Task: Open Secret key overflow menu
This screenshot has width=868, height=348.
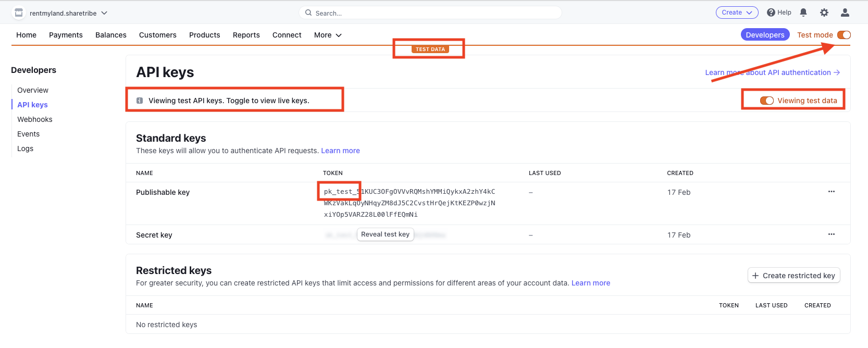Action: pos(831,234)
